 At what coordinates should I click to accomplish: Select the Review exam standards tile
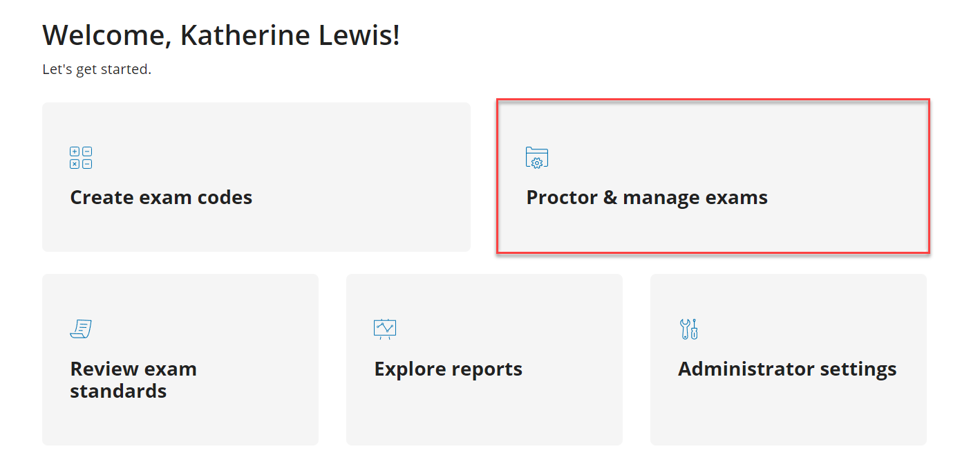point(180,358)
